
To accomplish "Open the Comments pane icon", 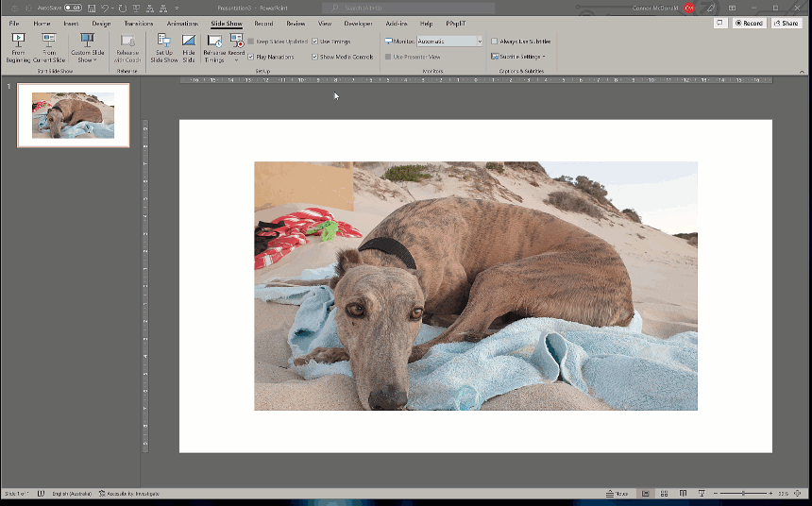I will click(720, 23).
